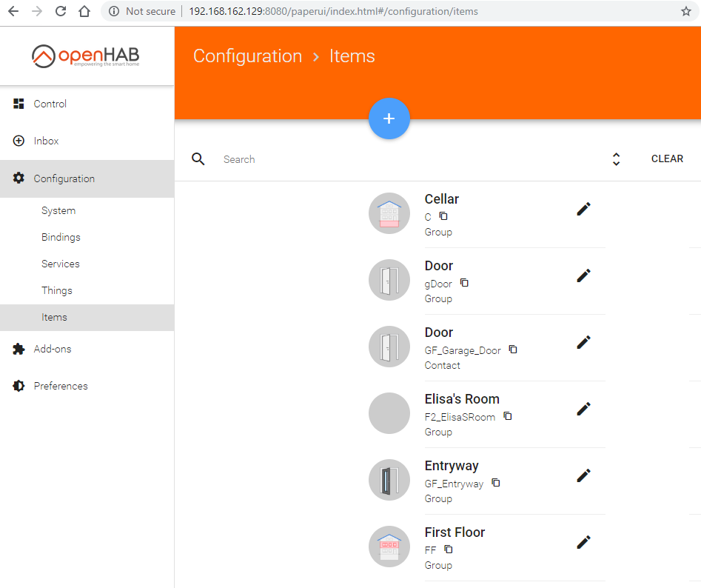Click the gDoor door icon thumbnail

[x=389, y=280]
